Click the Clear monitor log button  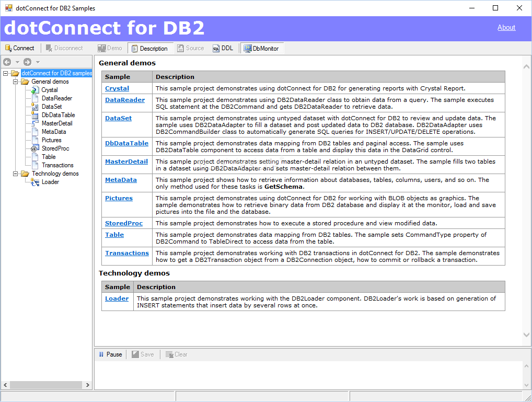177,354
